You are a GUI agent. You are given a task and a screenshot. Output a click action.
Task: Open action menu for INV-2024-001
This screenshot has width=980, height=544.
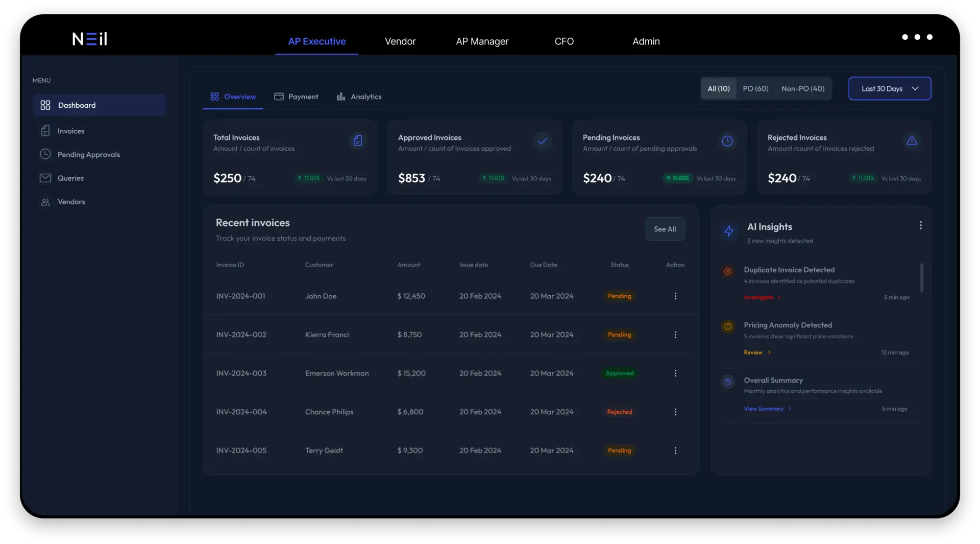(675, 296)
